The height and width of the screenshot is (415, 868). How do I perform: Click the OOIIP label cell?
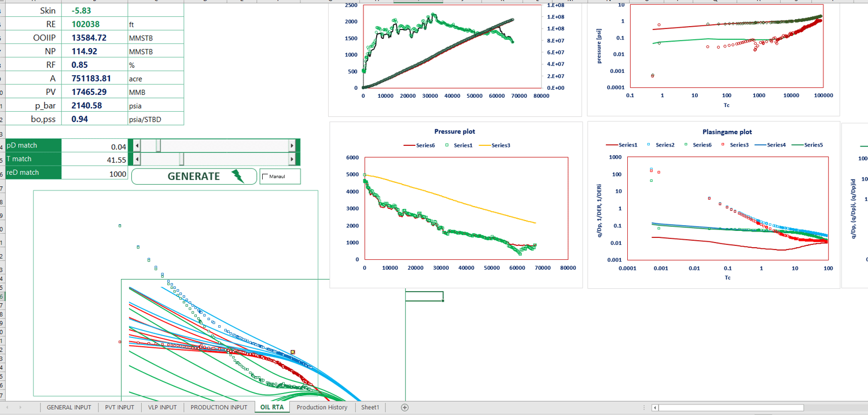click(33, 38)
